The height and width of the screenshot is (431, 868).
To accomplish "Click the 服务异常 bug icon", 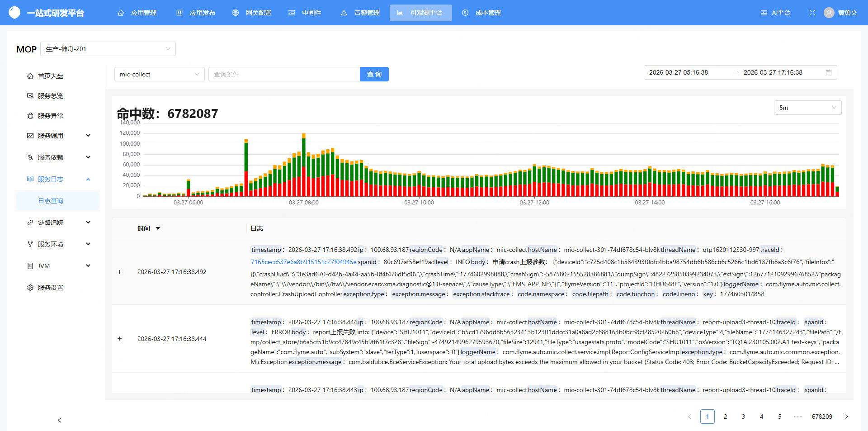I will point(30,116).
